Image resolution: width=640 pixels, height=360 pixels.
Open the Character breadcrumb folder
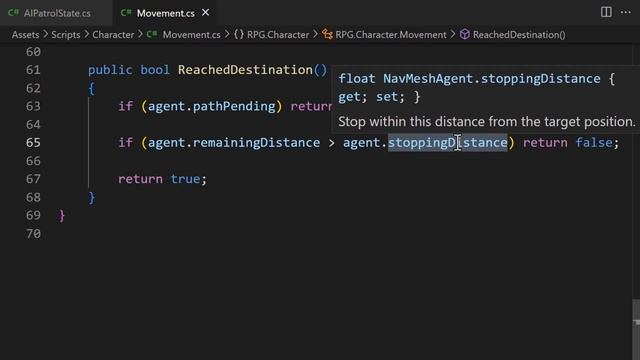coord(113,35)
